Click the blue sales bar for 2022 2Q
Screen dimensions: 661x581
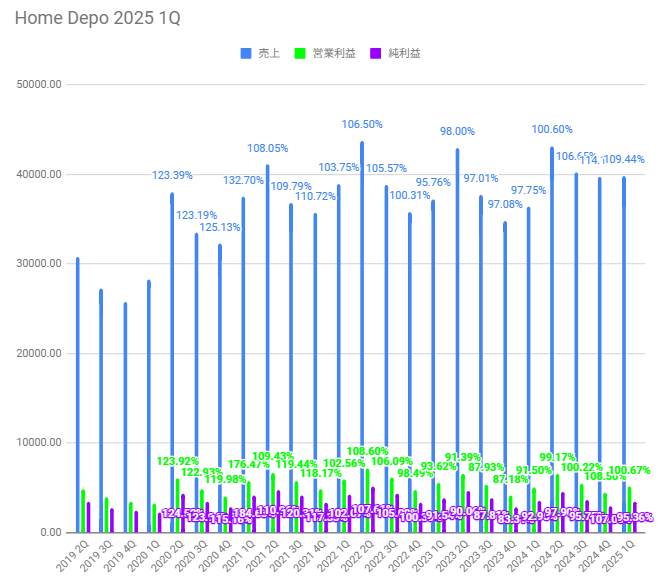362,337
